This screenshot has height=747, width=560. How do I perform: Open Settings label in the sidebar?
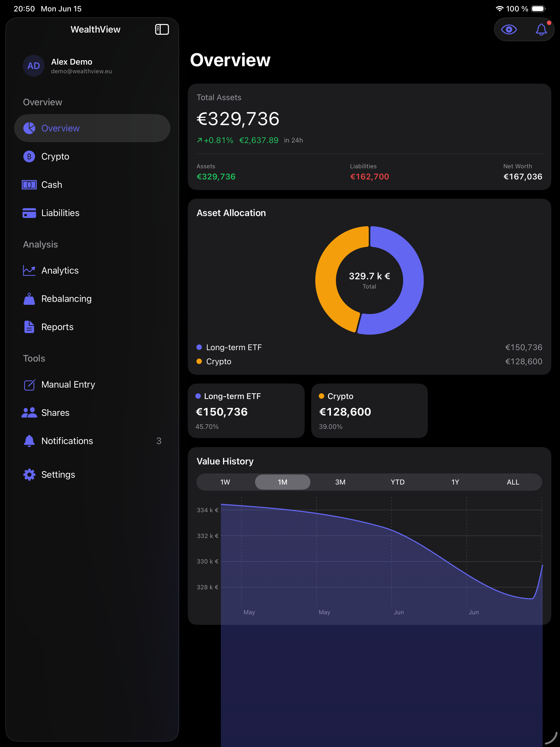click(58, 474)
